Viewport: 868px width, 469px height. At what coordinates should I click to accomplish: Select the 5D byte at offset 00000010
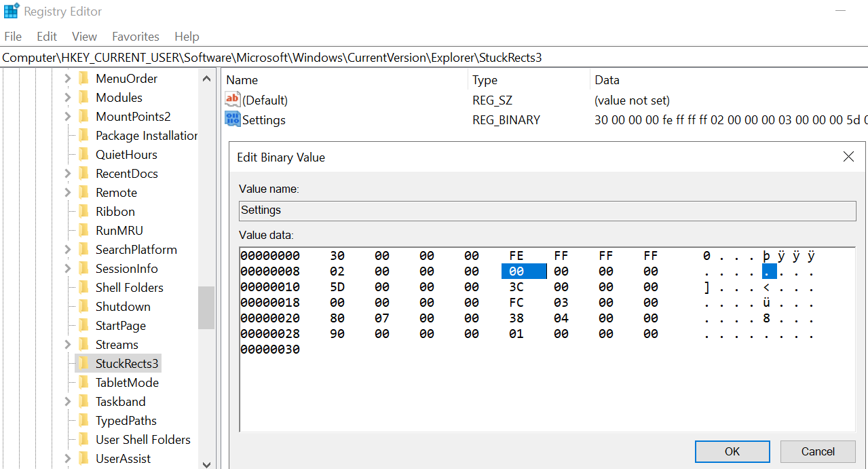(337, 287)
